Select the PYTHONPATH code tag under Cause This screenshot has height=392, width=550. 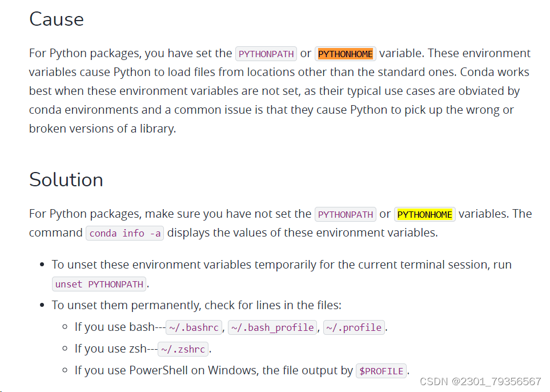[x=266, y=53]
